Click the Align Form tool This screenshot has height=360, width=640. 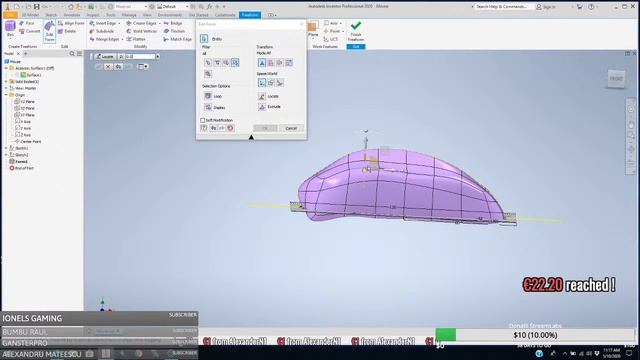pos(71,23)
